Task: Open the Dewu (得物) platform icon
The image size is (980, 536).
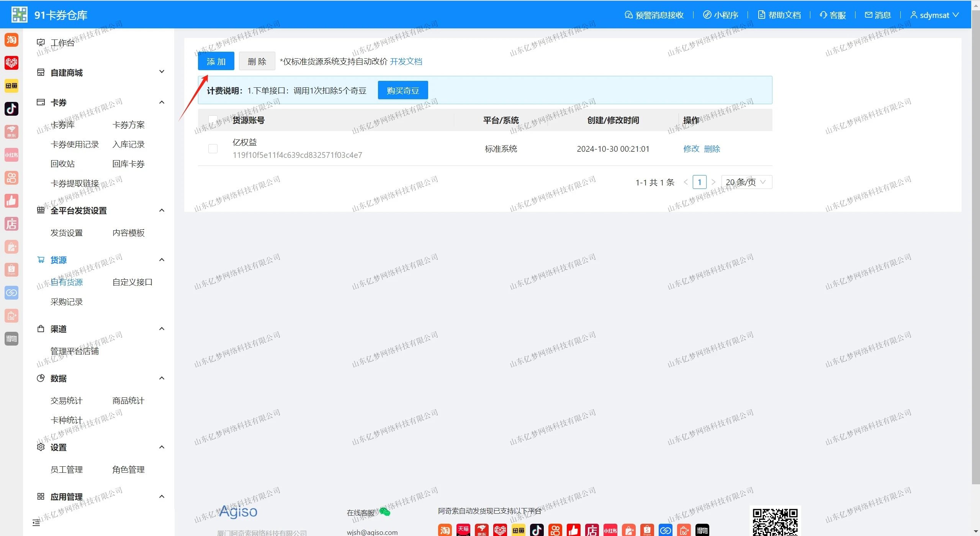Action: point(11,338)
